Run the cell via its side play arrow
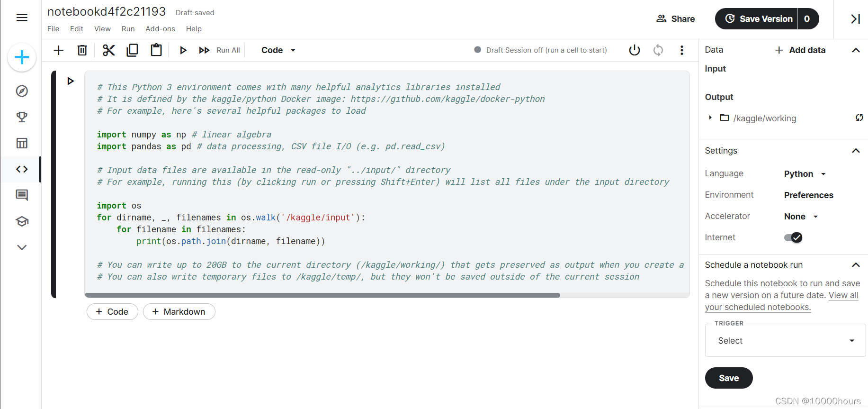 [71, 81]
